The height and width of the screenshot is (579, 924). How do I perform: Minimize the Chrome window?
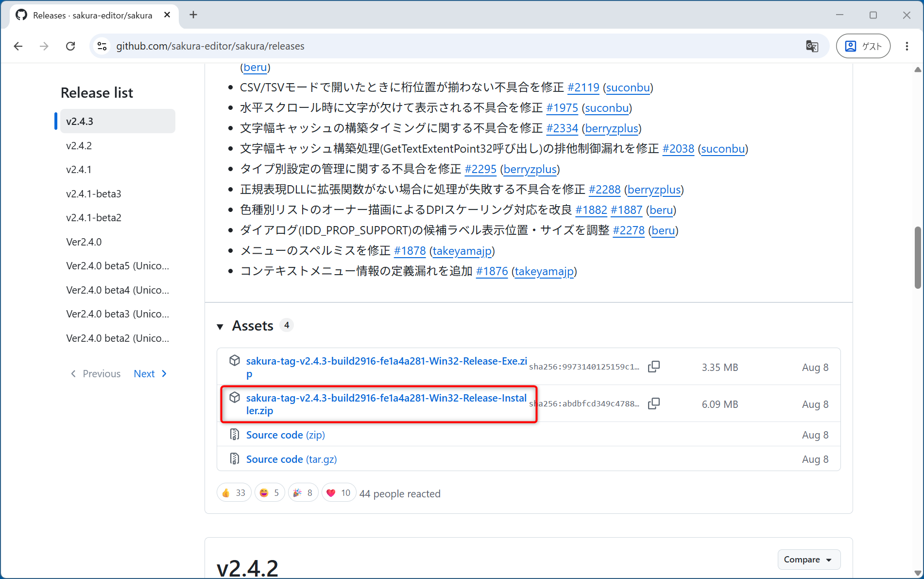(x=839, y=15)
